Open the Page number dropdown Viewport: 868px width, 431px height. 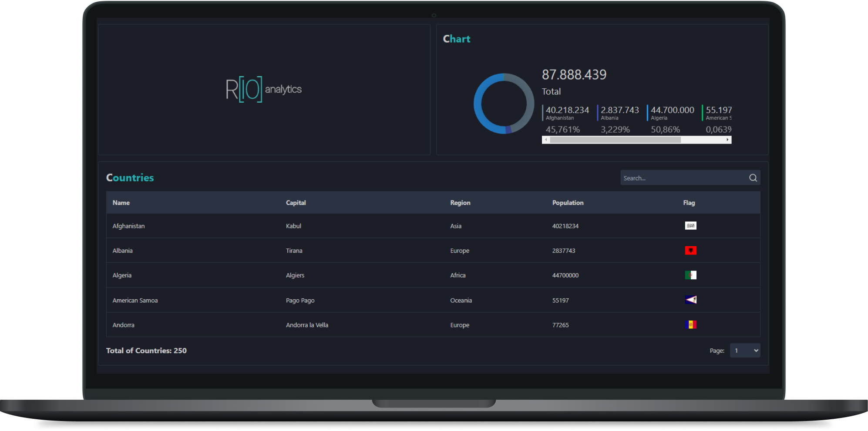coord(745,351)
